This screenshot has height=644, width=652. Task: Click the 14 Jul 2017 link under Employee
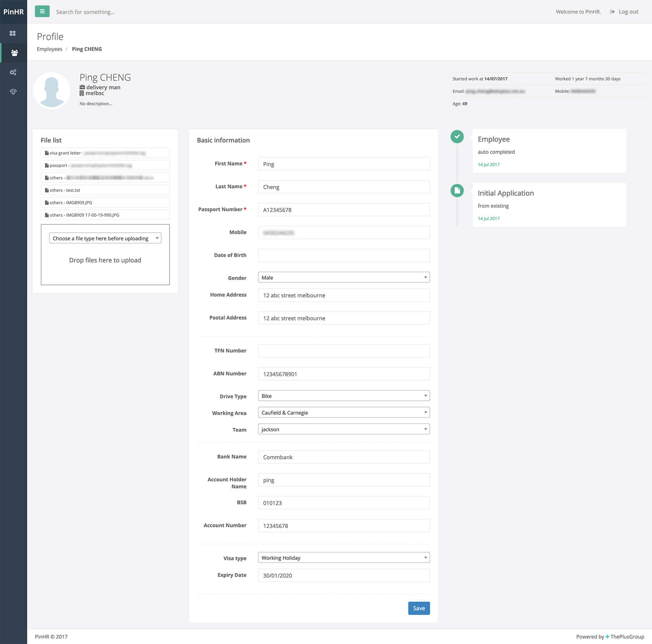pyautogui.click(x=488, y=164)
